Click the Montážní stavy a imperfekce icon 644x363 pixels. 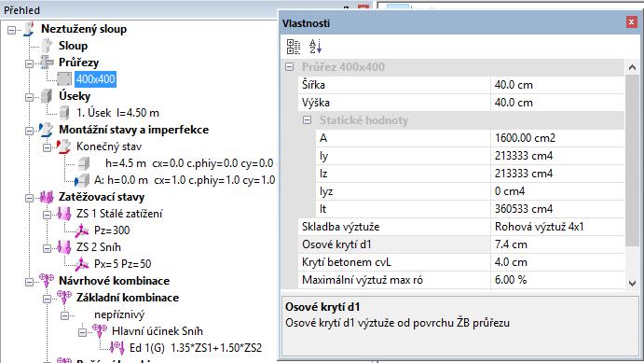click(47, 130)
